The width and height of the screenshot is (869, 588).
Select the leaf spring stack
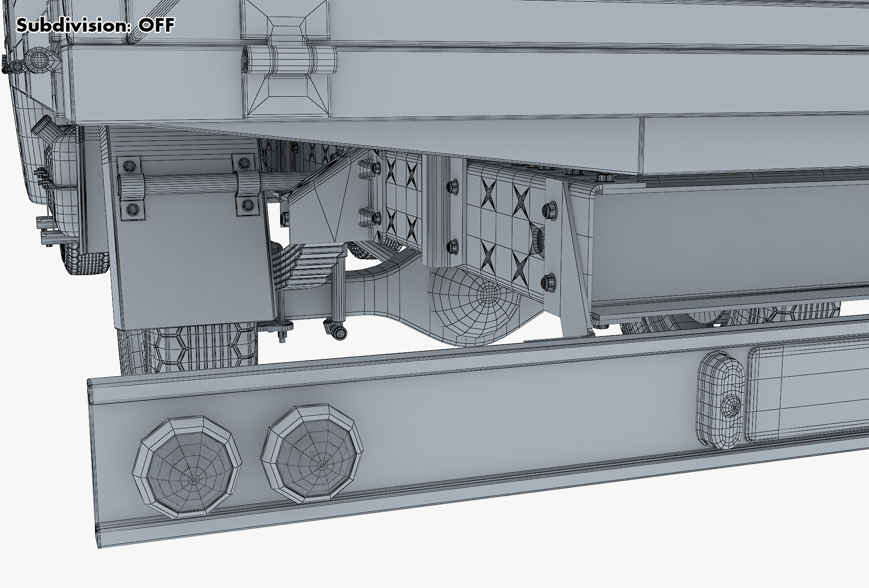[310, 267]
